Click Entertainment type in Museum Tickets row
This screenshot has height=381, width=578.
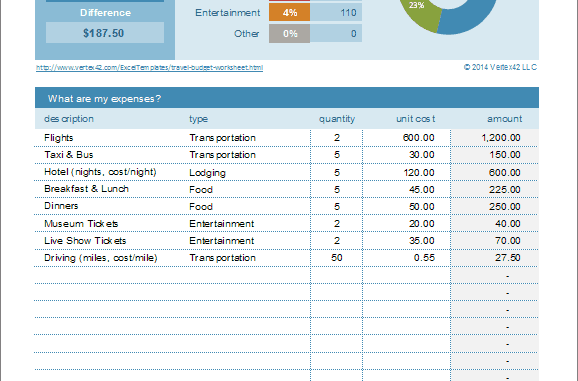pos(222,224)
